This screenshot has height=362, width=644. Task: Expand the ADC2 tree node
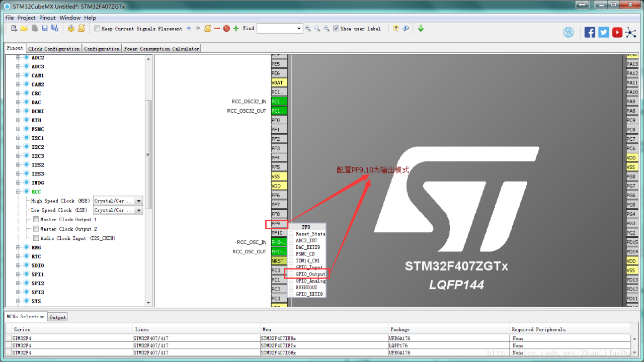pos(18,58)
